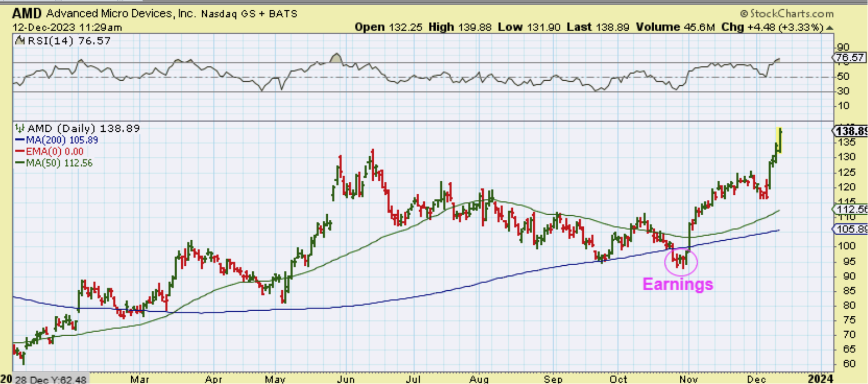Select the High 139.88 value
Screen dimensions: 868x384
pos(460,27)
